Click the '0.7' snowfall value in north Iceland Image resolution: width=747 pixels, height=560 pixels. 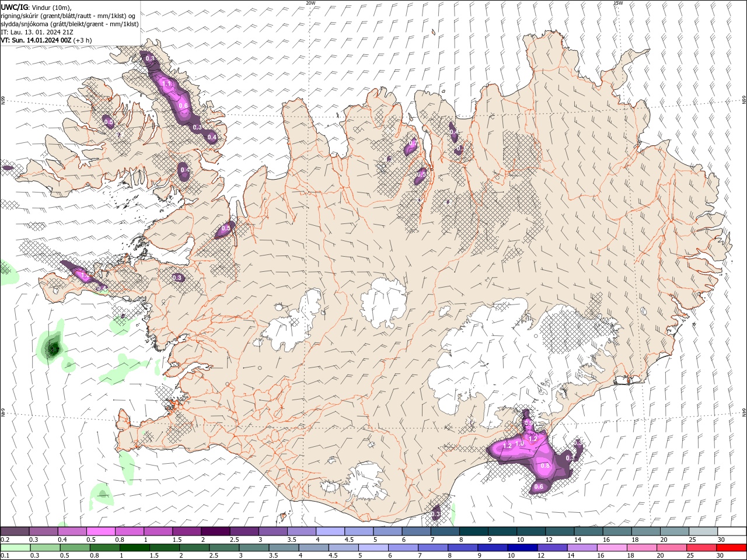point(413,143)
